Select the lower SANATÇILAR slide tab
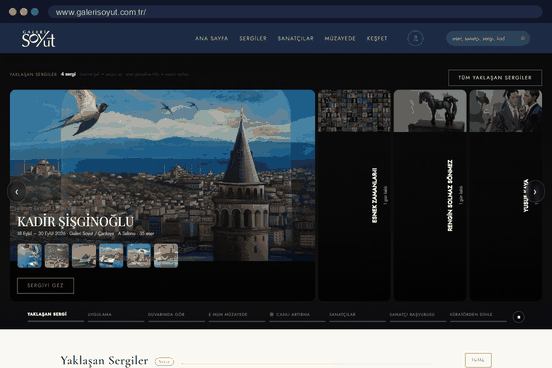Viewport: 552px width, 368px height. pos(357,315)
